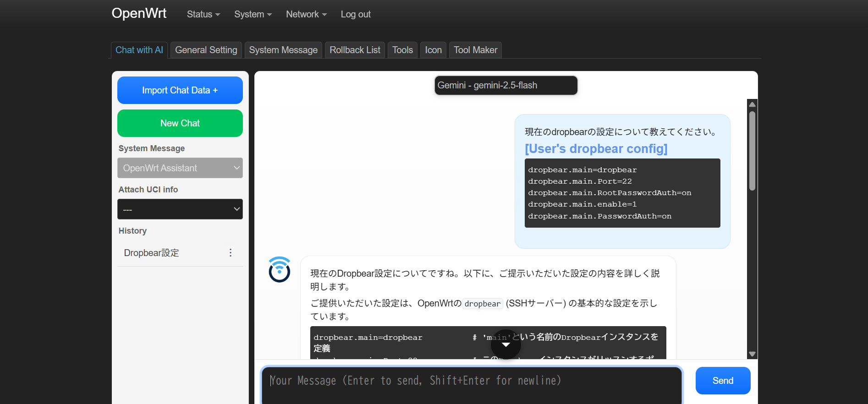Click the scrollbar down arrow

[752, 354]
